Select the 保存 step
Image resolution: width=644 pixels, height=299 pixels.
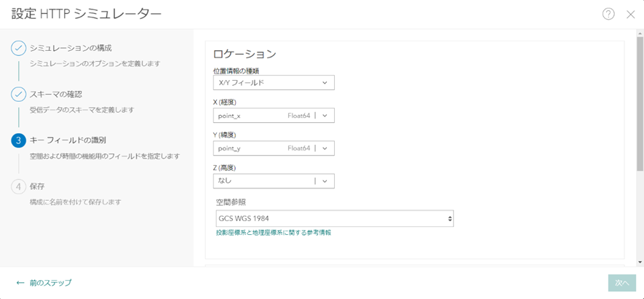tap(37, 186)
